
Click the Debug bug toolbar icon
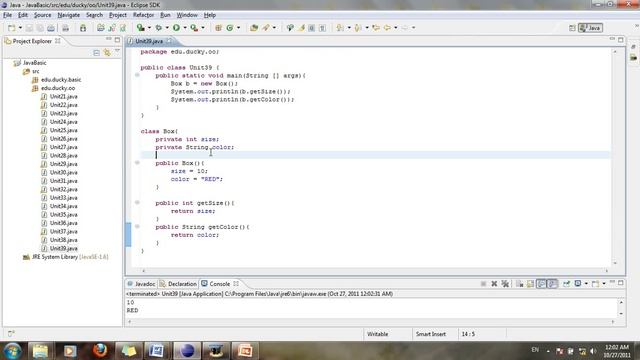(x=159, y=28)
